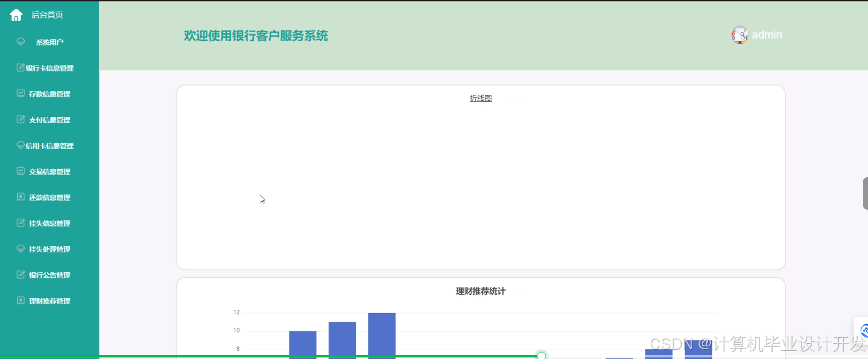Click the bookmark icon beside 还款信息管理
The width and height of the screenshot is (868, 359).
20,197
